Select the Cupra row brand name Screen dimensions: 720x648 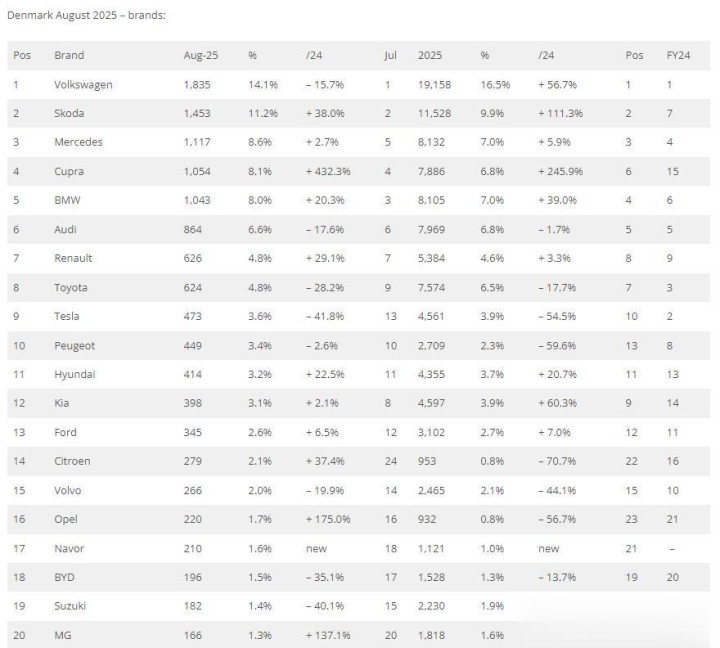pos(69,171)
